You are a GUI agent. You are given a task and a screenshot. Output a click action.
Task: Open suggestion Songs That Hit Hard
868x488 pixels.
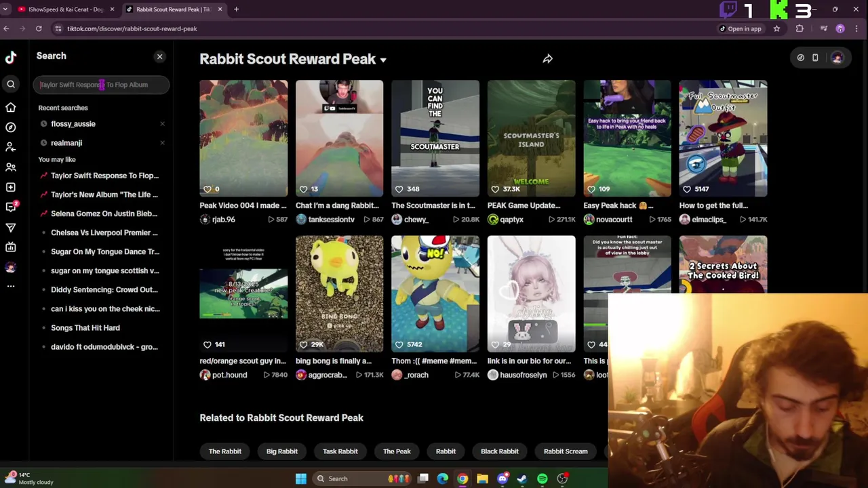point(85,327)
